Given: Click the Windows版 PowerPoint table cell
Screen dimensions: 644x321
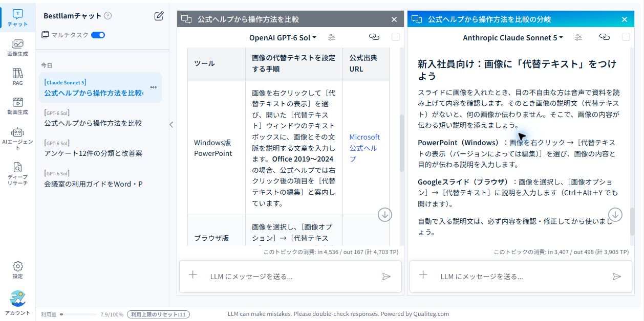Looking at the screenshot, I should pyautogui.click(x=217, y=148).
